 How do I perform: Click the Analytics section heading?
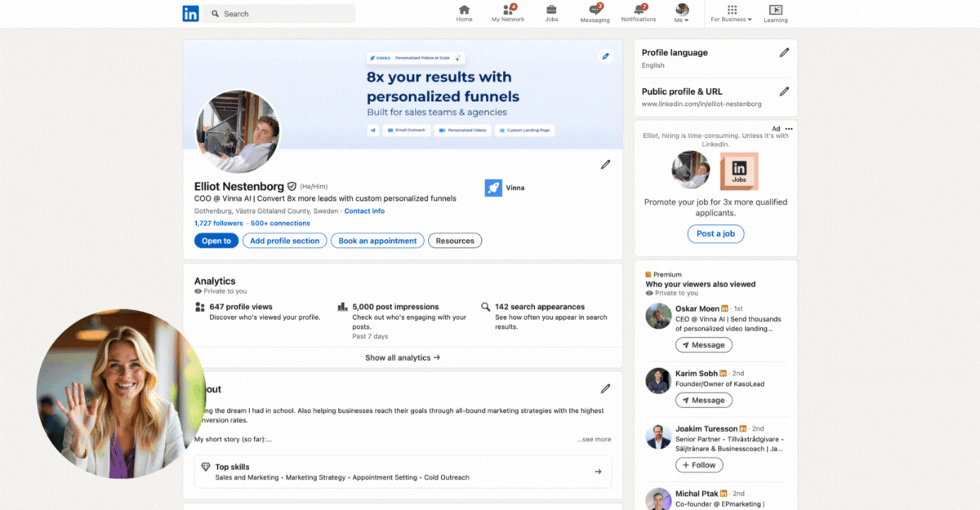point(215,281)
